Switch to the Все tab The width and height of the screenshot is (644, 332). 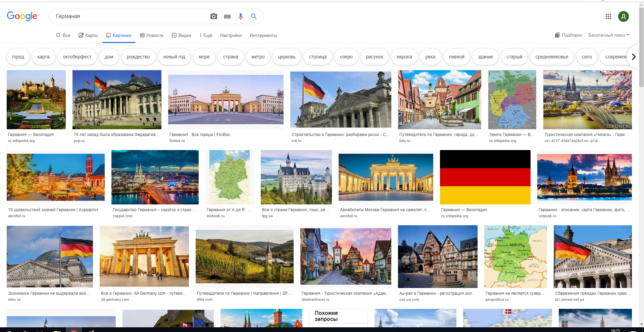coord(63,35)
